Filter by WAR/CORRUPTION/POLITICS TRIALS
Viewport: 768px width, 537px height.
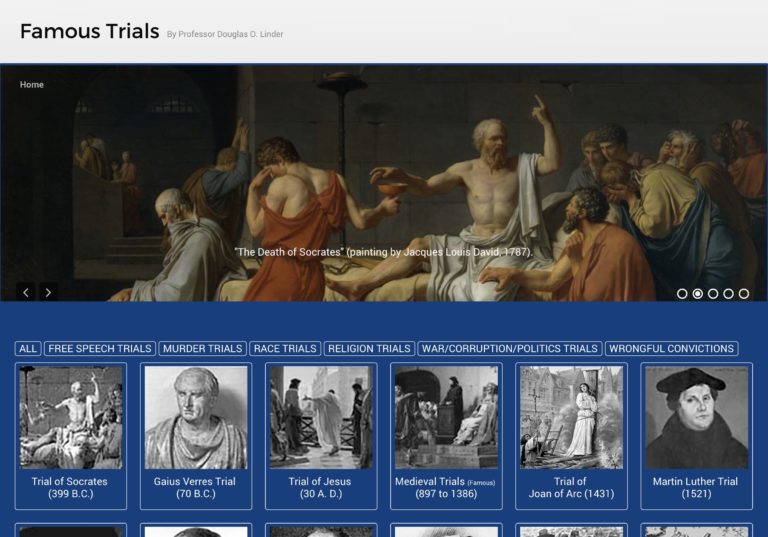coord(510,348)
